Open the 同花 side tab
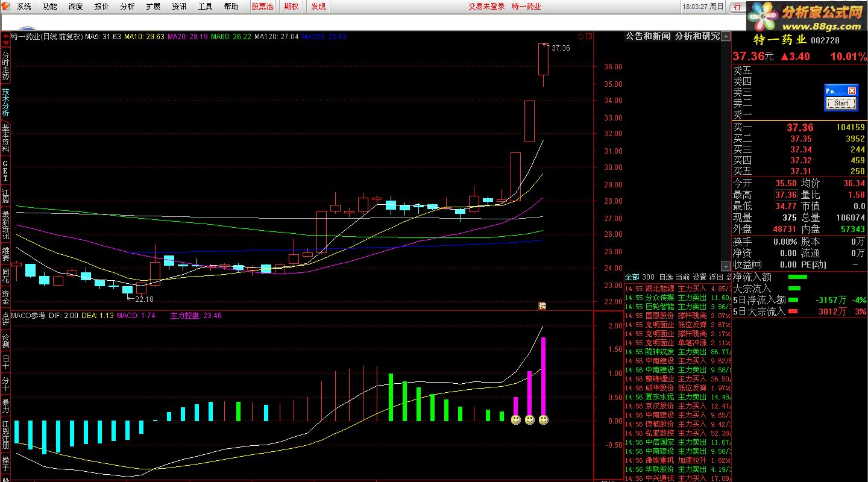The height and width of the screenshot is (482, 868). tap(5, 276)
